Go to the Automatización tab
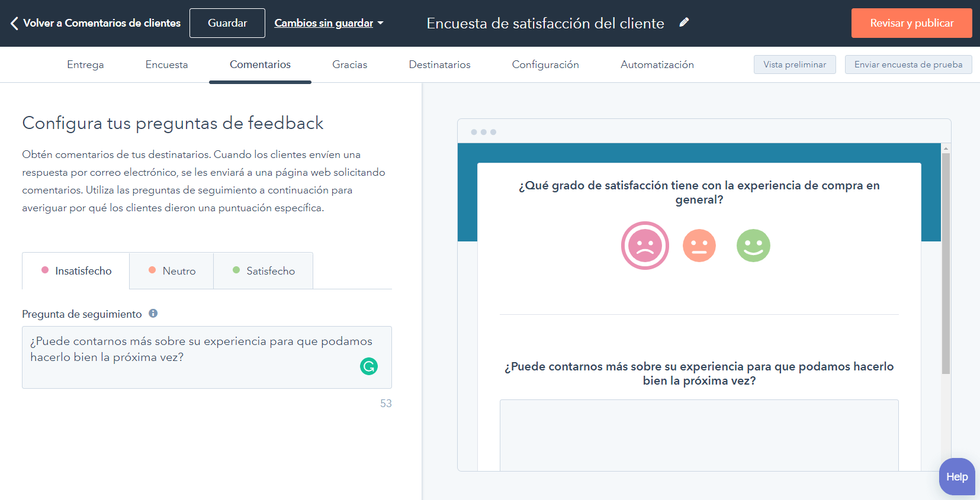Image resolution: width=980 pixels, height=500 pixels. pyautogui.click(x=657, y=64)
